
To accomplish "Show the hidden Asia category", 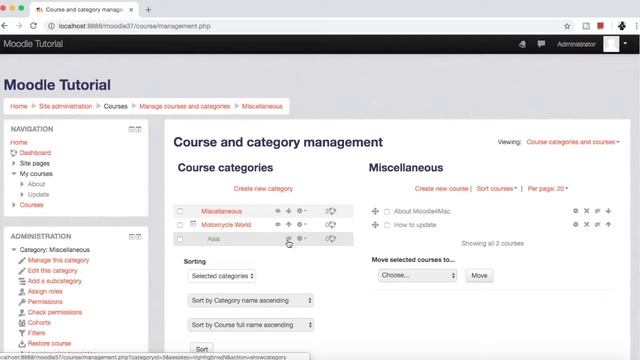I will coord(289,239).
